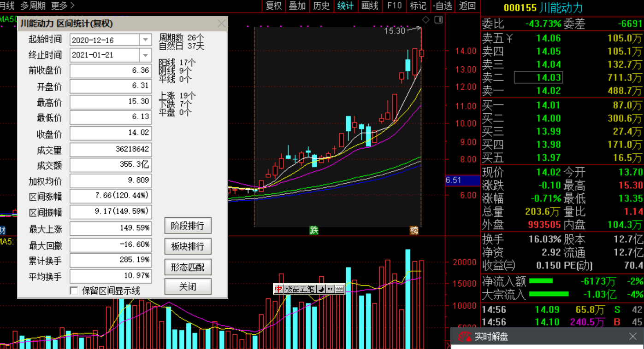Click the 实时解盘 red logo icon
Viewport: 644px width, 349px height.
[464, 337]
